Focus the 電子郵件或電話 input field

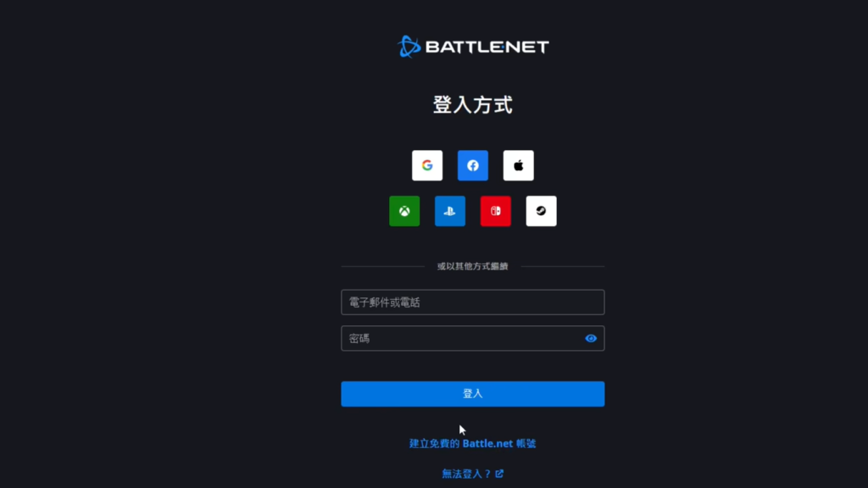coord(473,302)
